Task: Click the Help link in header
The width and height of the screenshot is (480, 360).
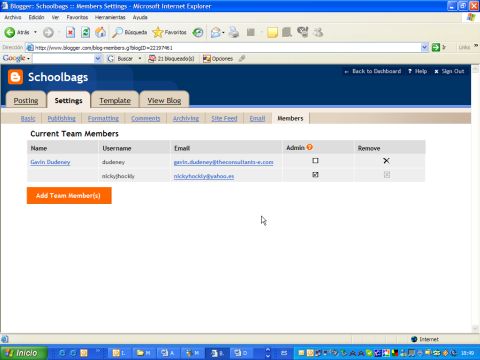Action: pyautogui.click(x=418, y=71)
